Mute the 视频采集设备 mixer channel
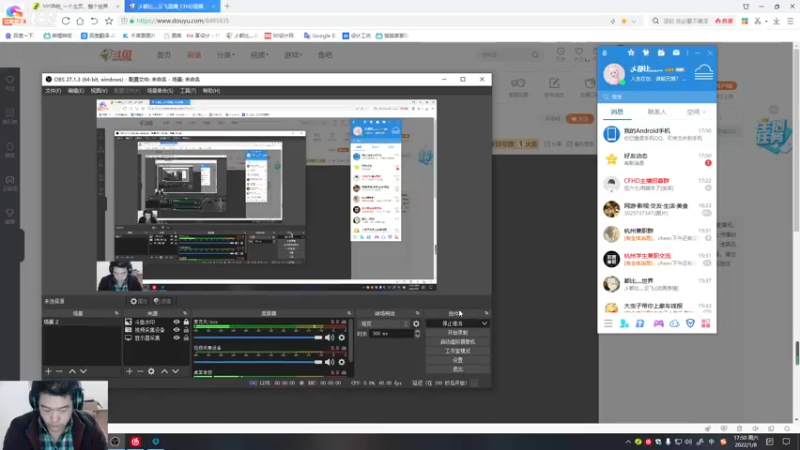Image resolution: width=800 pixels, height=450 pixels. point(330,362)
